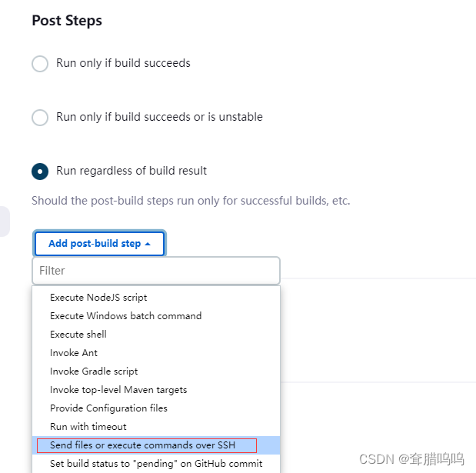Click the Filter input field

tap(156, 271)
